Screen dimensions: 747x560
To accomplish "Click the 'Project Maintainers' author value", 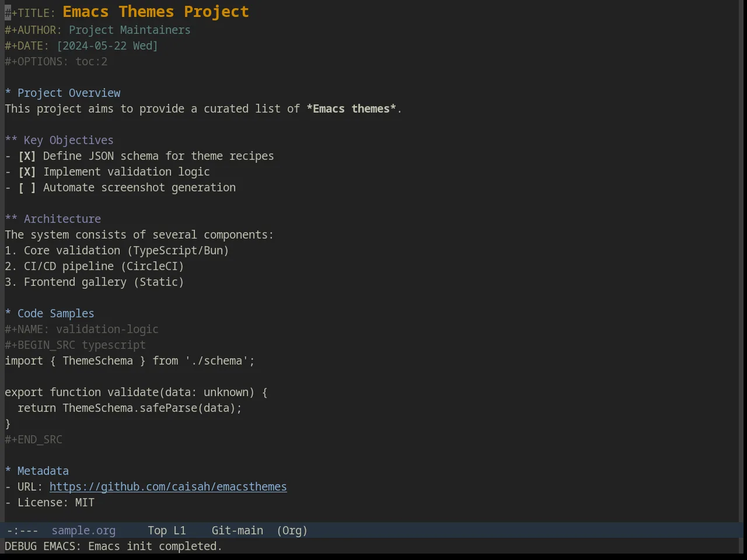I will pos(130,30).
